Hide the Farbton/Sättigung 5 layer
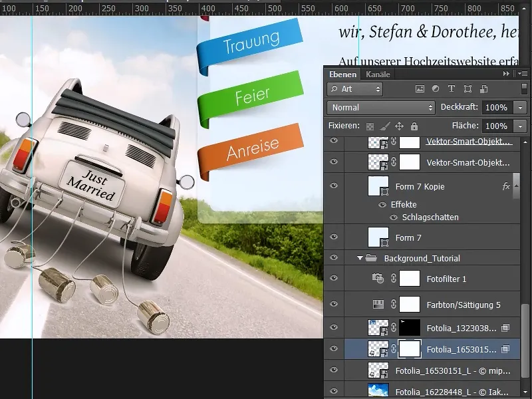 pos(334,304)
